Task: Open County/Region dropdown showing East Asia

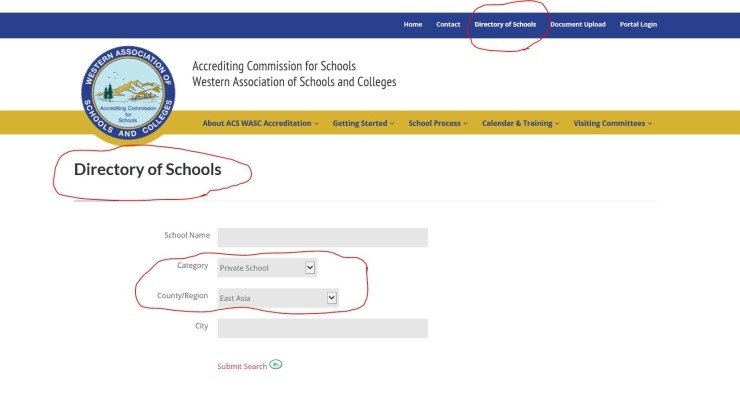Action: click(x=278, y=298)
